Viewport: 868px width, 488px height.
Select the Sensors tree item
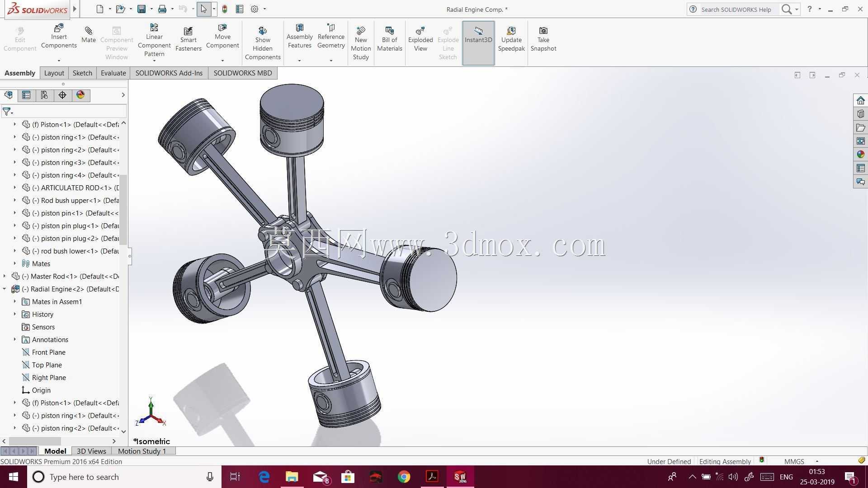[x=43, y=327]
